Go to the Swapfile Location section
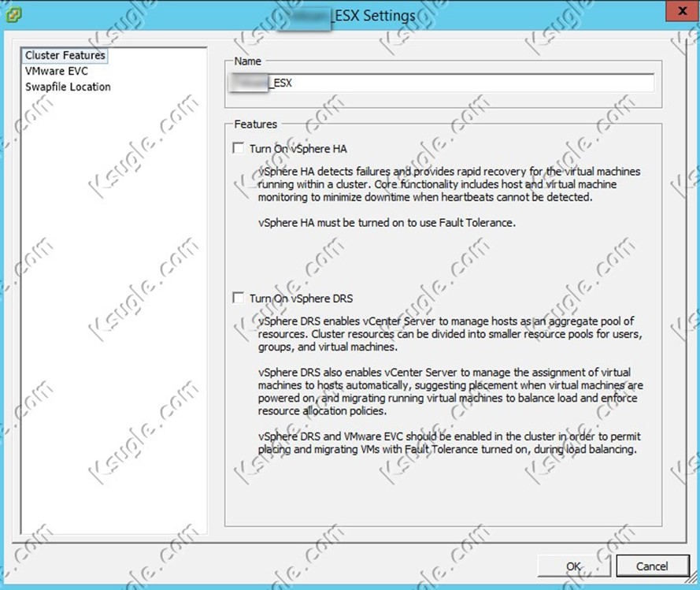 click(x=68, y=87)
